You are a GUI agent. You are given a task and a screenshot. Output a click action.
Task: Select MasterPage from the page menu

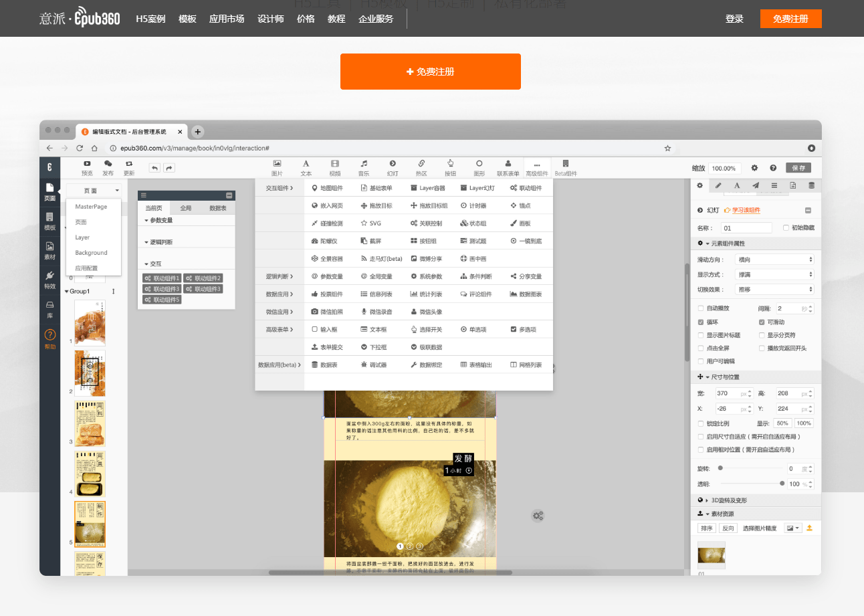tap(91, 207)
